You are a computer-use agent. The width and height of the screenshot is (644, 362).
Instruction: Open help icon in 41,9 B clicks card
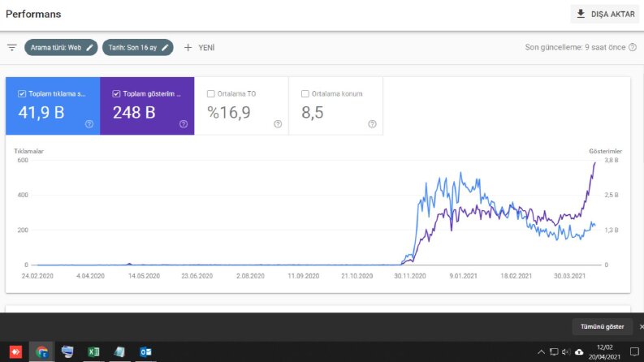tap(89, 124)
